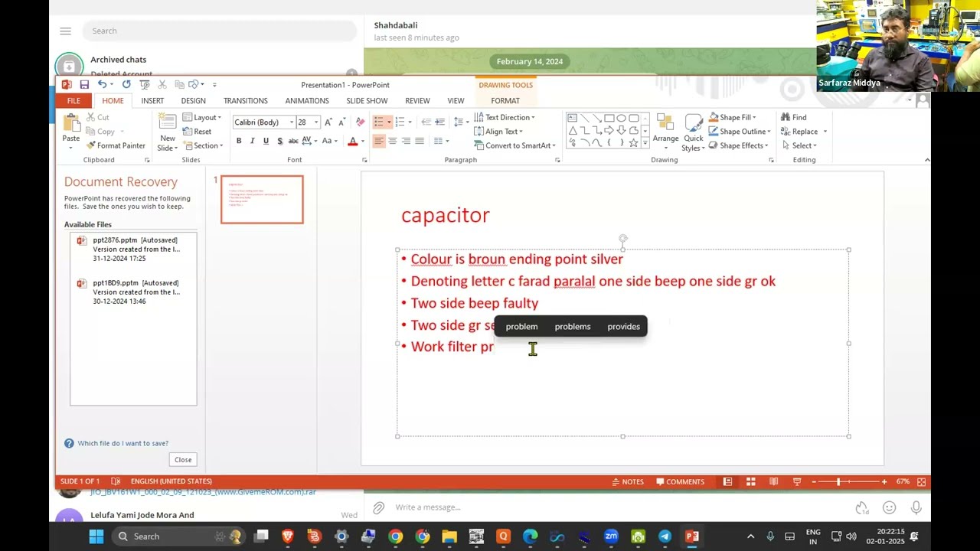Open recovered file ppt1BD9.pptm
Screen dimensions: 980x551
point(133,292)
